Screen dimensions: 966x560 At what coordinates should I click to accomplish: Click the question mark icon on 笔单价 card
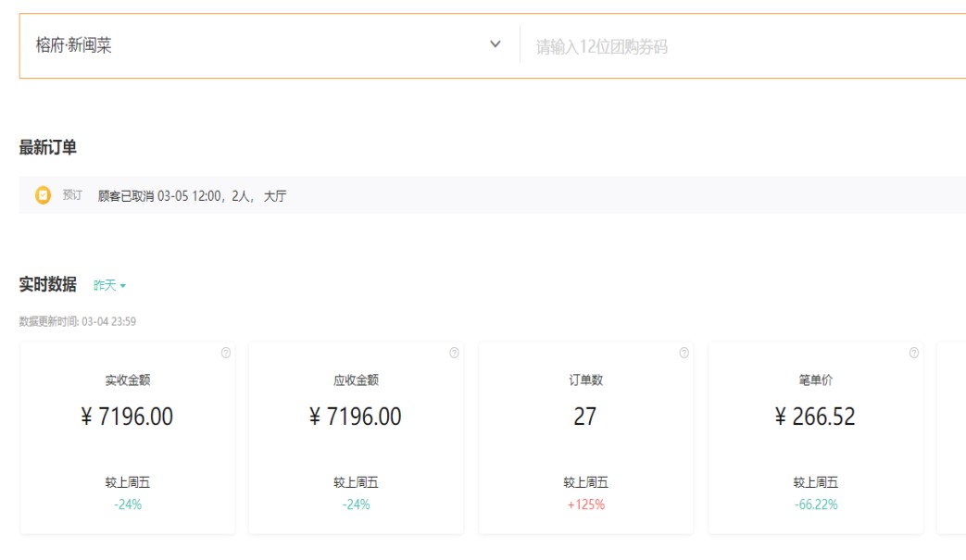click(913, 353)
